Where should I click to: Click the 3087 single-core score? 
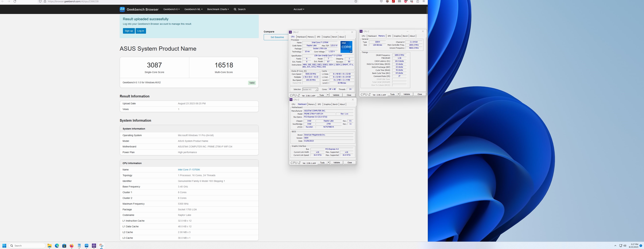(154, 65)
